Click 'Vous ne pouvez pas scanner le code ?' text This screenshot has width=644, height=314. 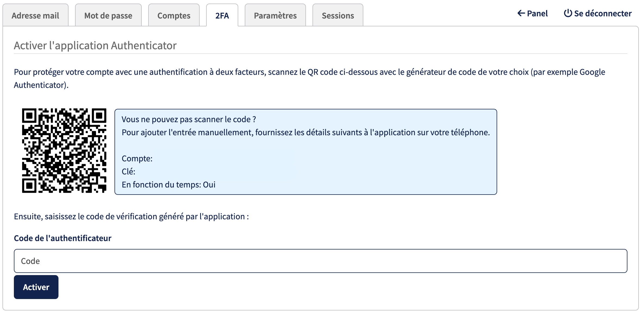pyautogui.click(x=189, y=119)
